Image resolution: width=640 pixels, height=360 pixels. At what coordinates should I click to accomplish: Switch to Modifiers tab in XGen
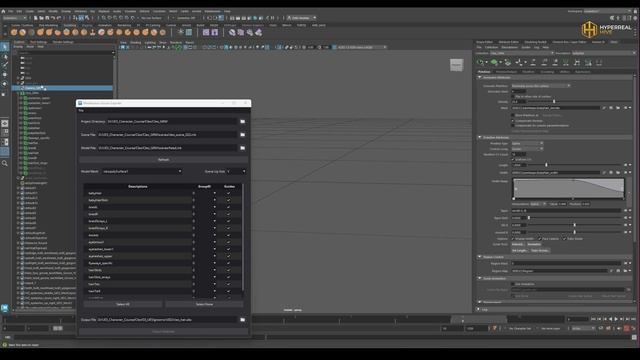pyautogui.click(x=529, y=72)
